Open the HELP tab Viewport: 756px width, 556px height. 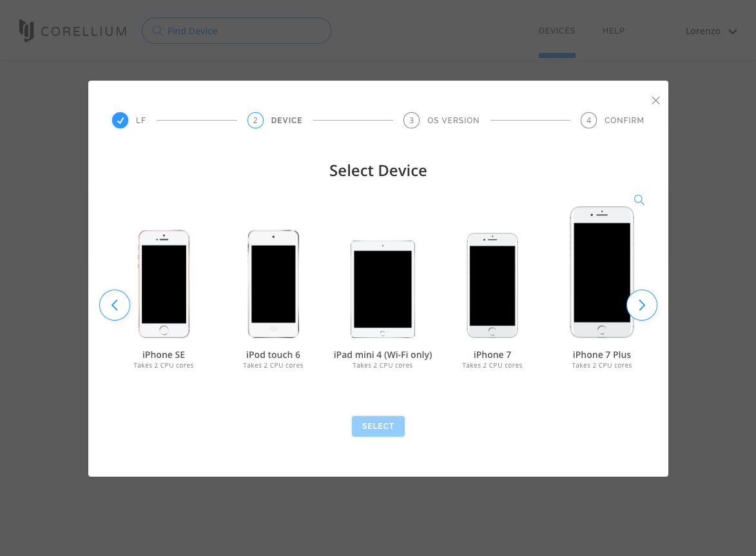pyautogui.click(x=614, y=31)
